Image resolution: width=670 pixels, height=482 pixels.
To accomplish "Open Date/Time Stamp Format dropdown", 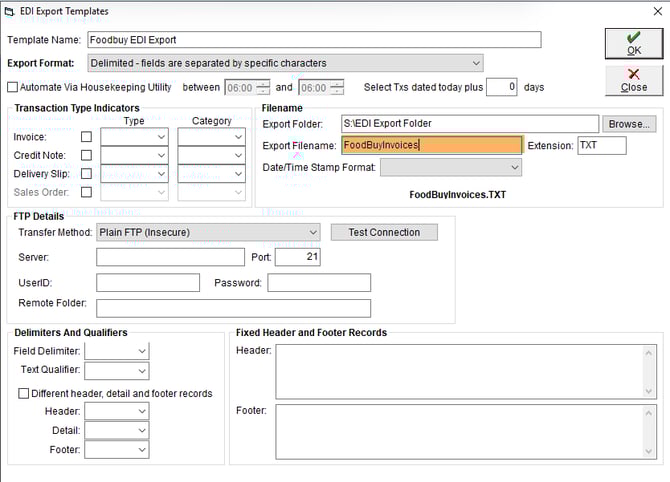I will pyautogui.click(x=451, y=168).
